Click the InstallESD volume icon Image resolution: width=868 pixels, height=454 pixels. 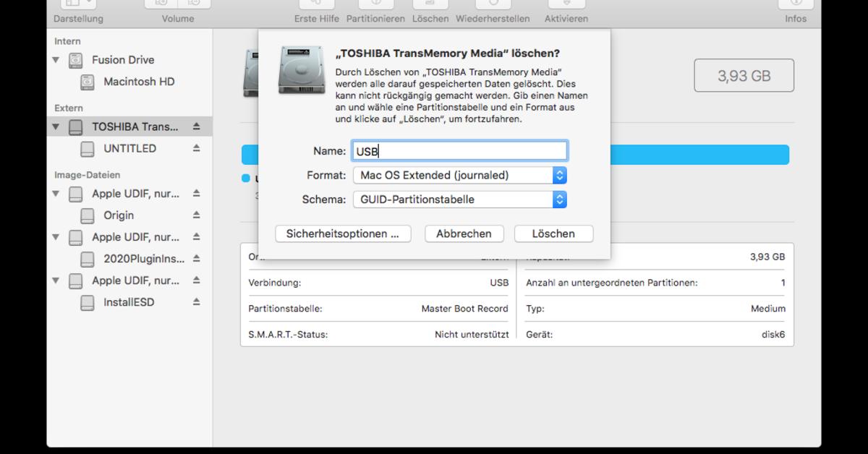tap(88, 302)
